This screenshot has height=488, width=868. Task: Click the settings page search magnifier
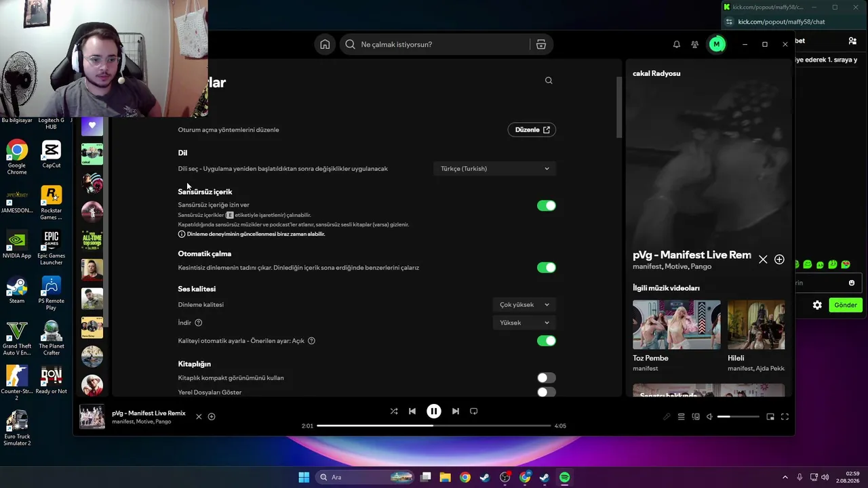[549, 81]
